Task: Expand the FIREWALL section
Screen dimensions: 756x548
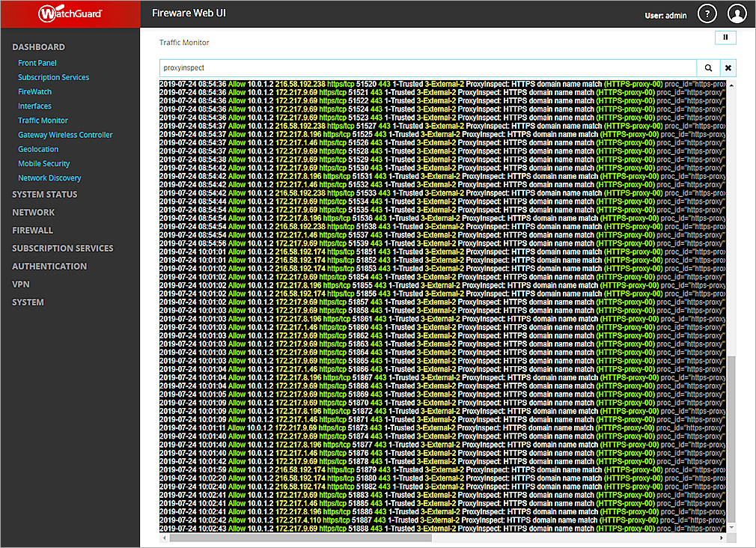Action: tap(32, 230)
